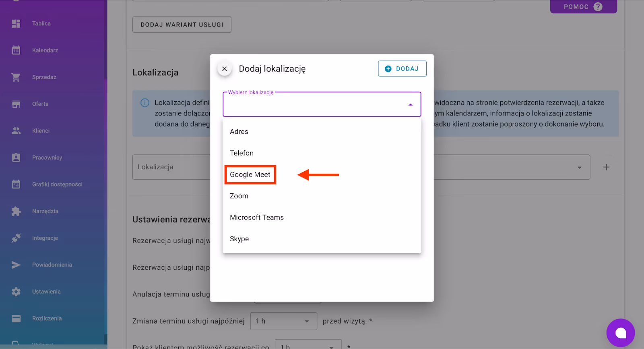644x349 pixels.
Task: Open the chat bubble widget
Action: pyautogui.click(x=620, y=333)
